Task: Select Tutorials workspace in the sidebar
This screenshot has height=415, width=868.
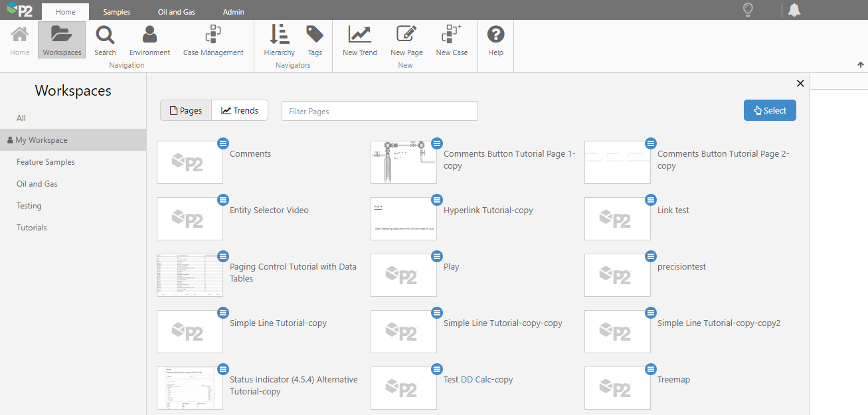Action: click(x=32, y=228)
